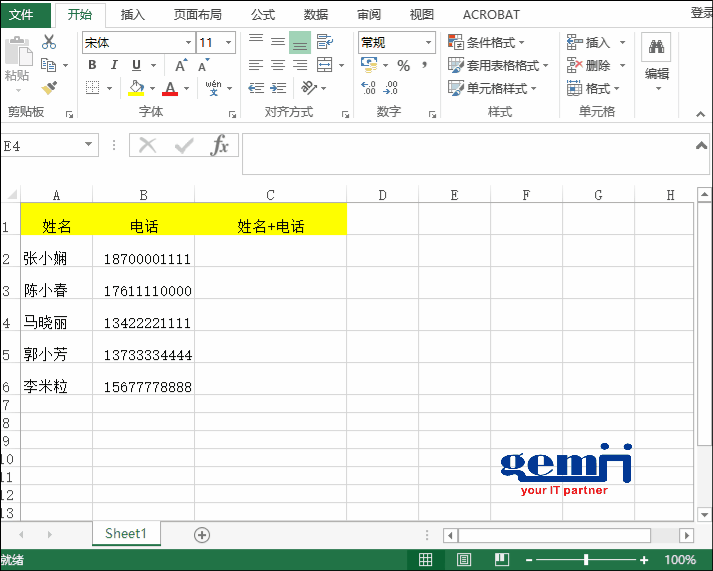Apply accounting number format icon
Image resolution: width=713 pixels, height=571 pixels.
coord(369,65)
